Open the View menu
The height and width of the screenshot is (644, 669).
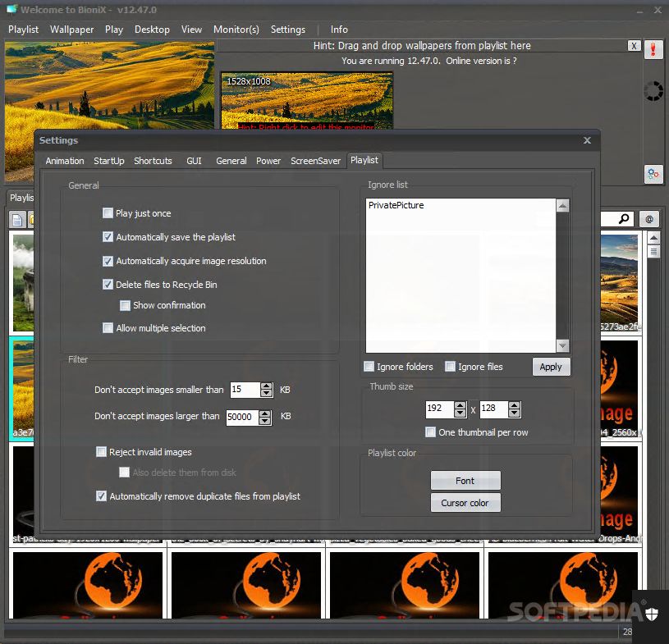(191, 30)
